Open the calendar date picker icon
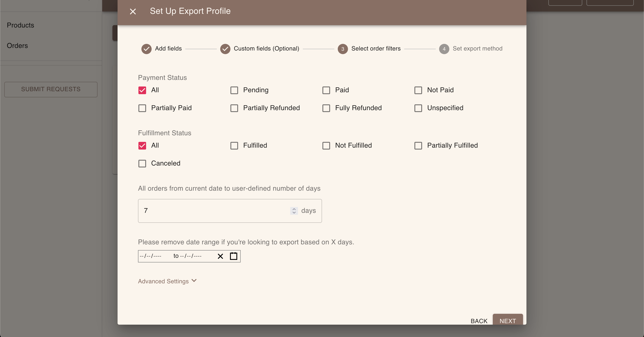This screenshot has height=337, width=644. click(x=233, y=256)
